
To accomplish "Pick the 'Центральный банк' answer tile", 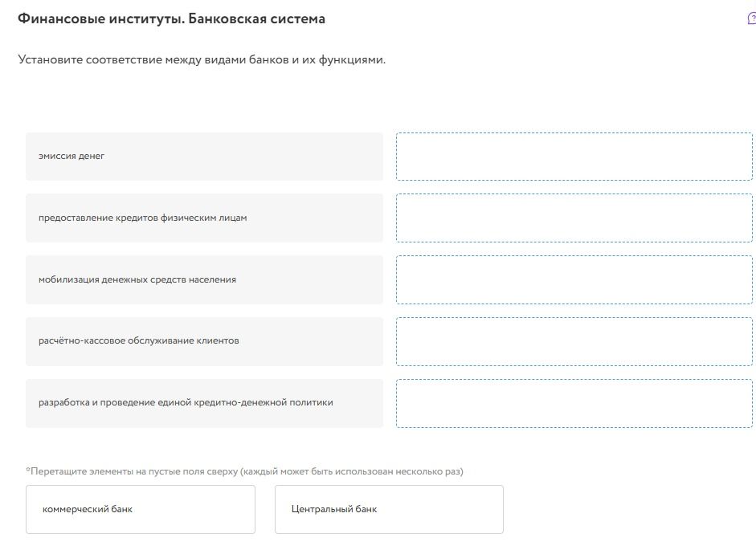I will 389,509.
